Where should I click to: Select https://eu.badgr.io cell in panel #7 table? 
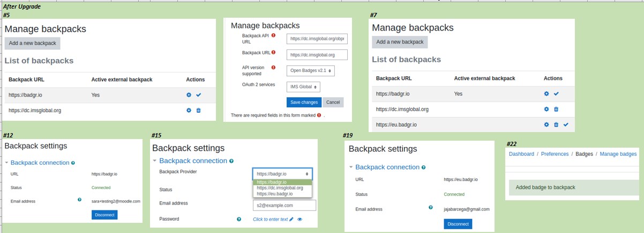(x=397, y=125)
